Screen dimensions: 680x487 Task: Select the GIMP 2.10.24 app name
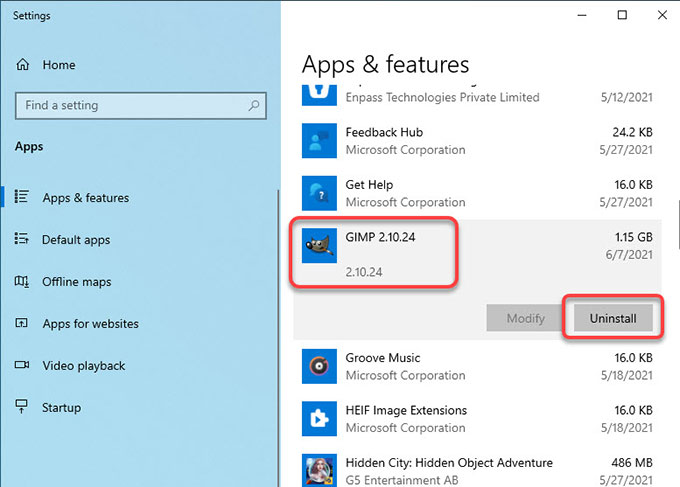380,237
